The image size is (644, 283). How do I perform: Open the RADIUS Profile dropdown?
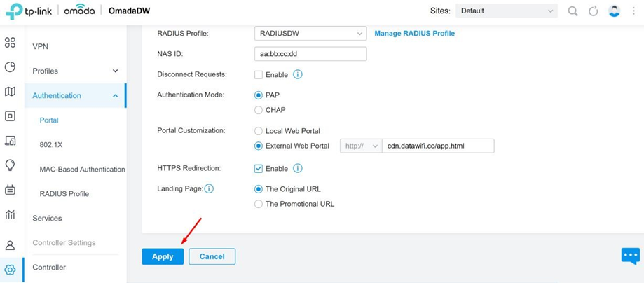tap(310, 34)
